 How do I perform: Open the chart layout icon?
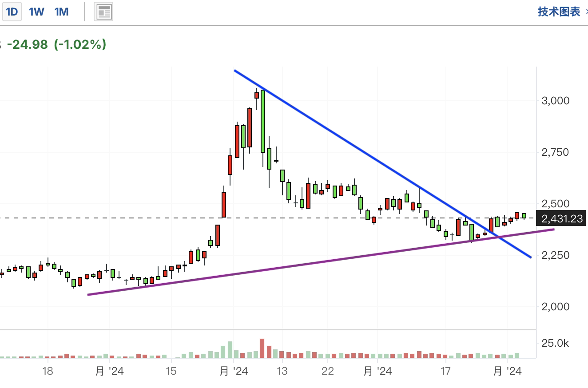tap(103, 12)
